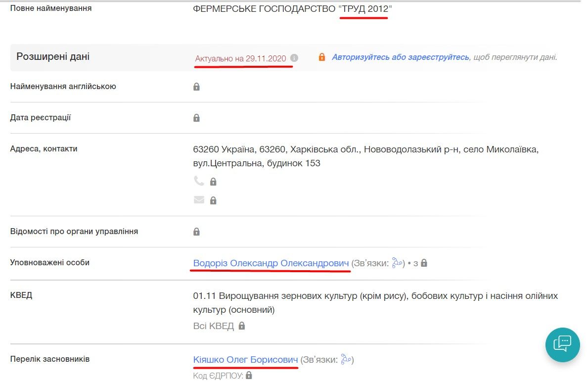
Task: Click info icon next to Актуально на 29.11.2020
Action: (294, 58)
